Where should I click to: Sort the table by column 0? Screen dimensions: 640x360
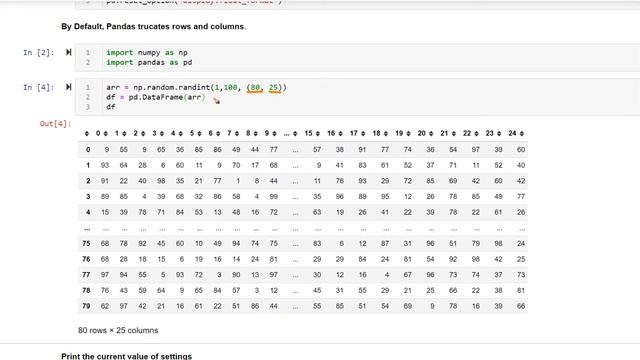click(105, 133)
